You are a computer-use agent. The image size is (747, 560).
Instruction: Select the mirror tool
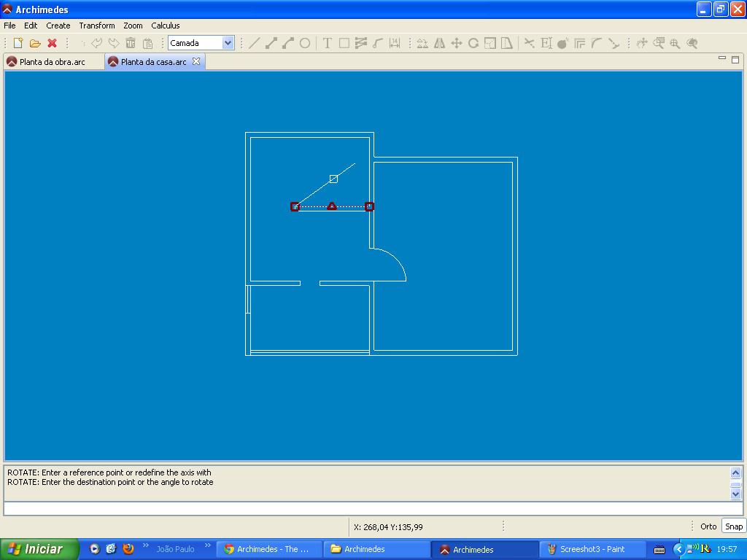coord(439,43)
